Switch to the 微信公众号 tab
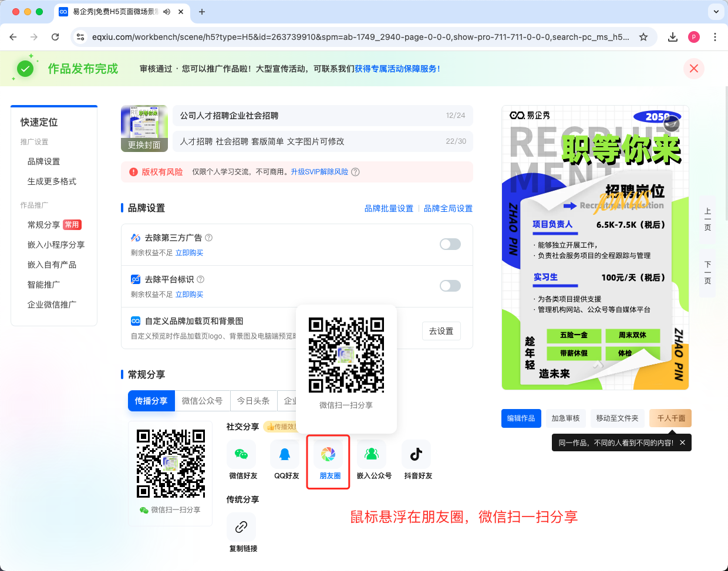Screen dimensions: 728x571 coord(202,401)
